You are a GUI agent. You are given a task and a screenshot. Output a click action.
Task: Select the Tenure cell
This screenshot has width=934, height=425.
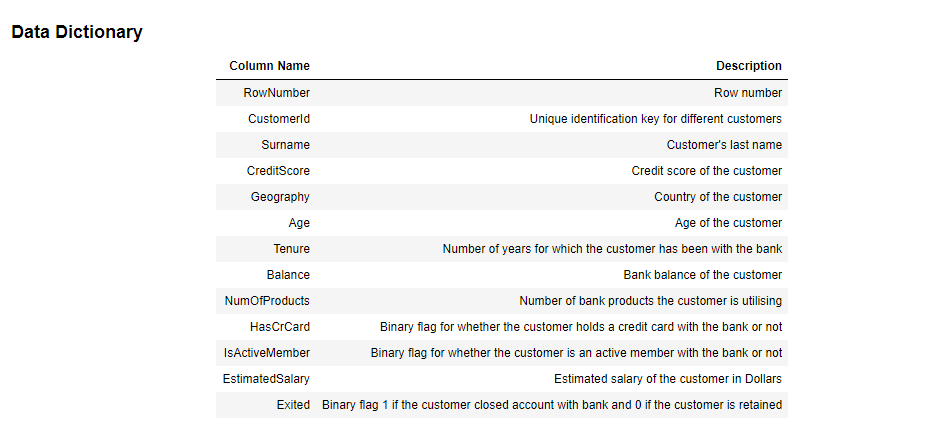pos(291,249)
